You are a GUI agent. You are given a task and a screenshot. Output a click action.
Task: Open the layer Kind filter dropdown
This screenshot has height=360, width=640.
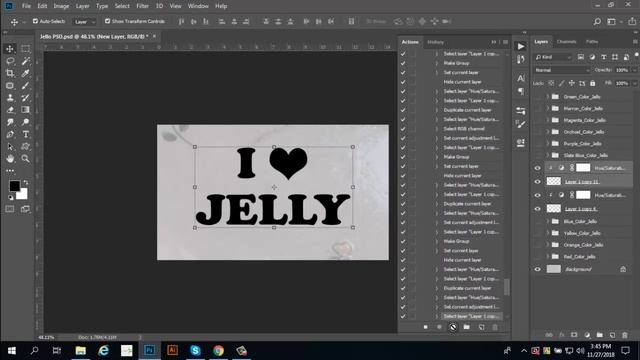(553, 57)
